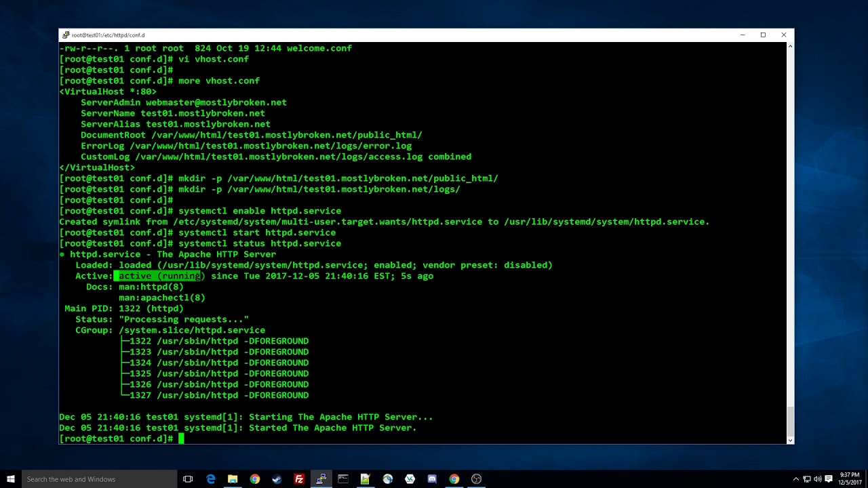Image resolution: width=868 pixels, height=488 pixels.
Task: Minimize the PuTTY terminal window
Action: click(x=743, y=35)
